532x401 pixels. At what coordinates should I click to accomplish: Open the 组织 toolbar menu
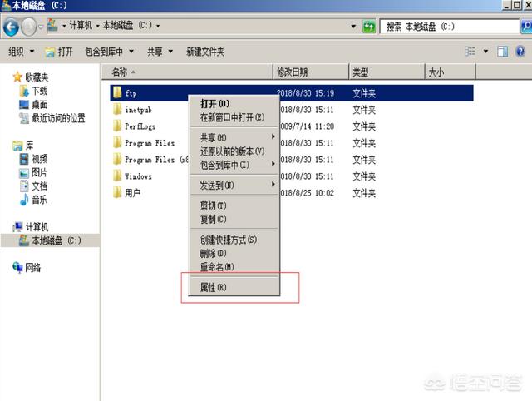click(21, 52)
